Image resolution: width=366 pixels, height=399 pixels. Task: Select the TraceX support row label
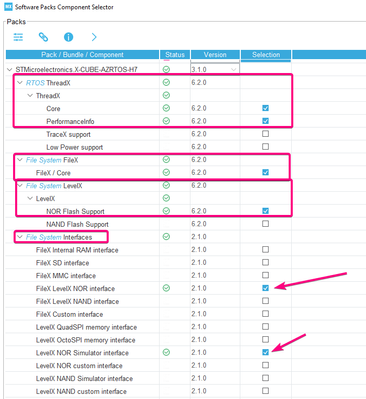[68, 134]
